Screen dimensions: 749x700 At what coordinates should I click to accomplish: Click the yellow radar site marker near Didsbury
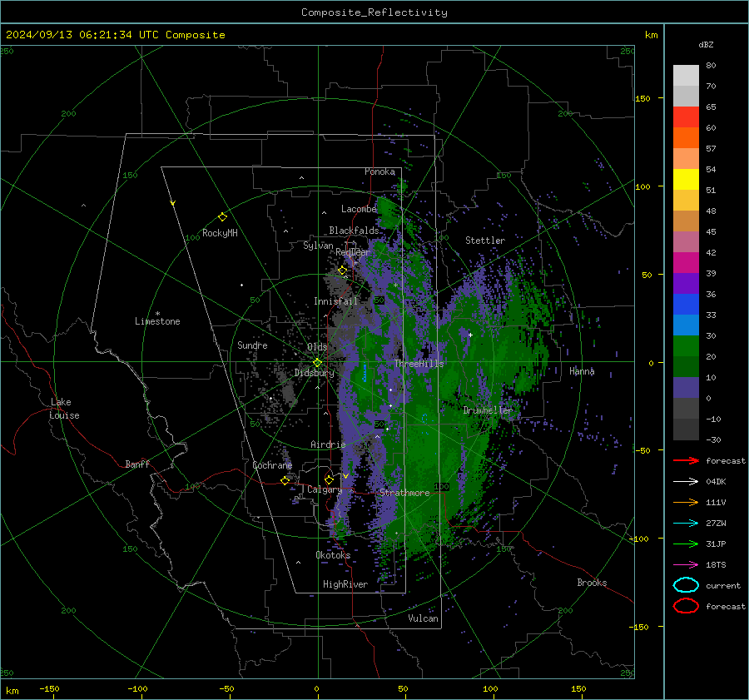317,363
